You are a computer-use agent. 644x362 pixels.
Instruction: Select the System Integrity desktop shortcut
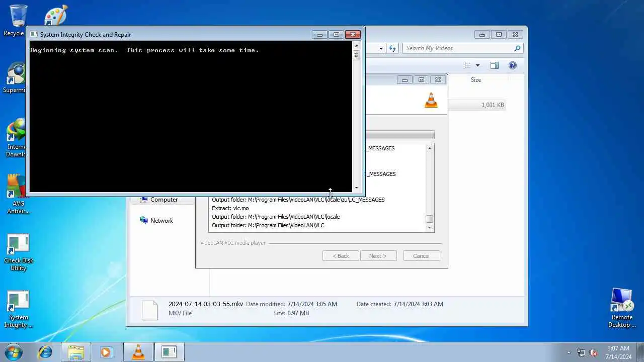[x=18, y=309]
